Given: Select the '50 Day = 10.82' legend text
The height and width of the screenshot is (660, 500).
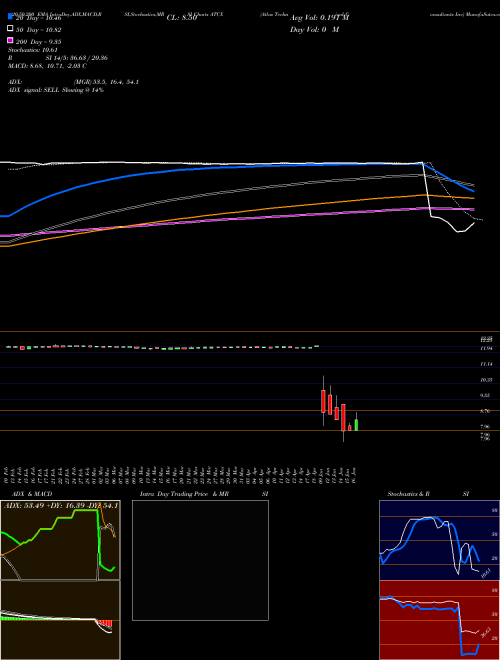Looking at the screenshot, I should (39, 30).
